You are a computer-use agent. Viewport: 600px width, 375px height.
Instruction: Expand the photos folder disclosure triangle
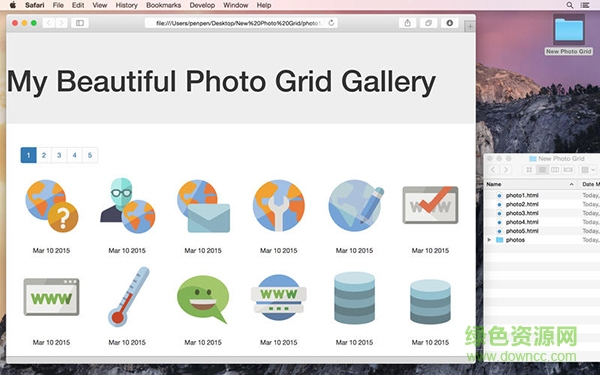[x=489, y=240]
